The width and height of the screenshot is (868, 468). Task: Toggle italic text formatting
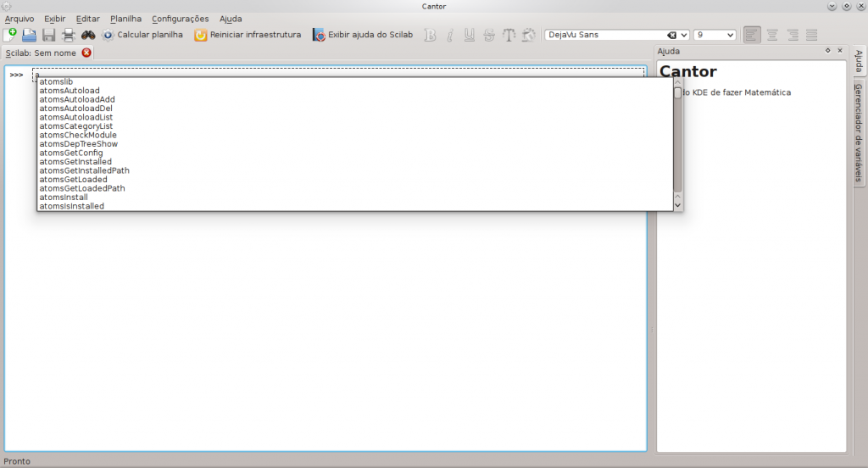(450, 35)
